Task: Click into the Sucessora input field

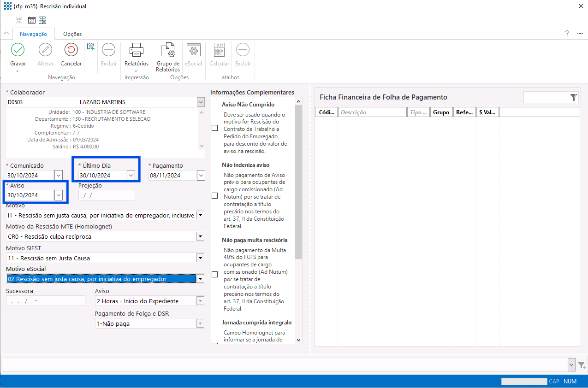Action: click(x=46, y=301)
